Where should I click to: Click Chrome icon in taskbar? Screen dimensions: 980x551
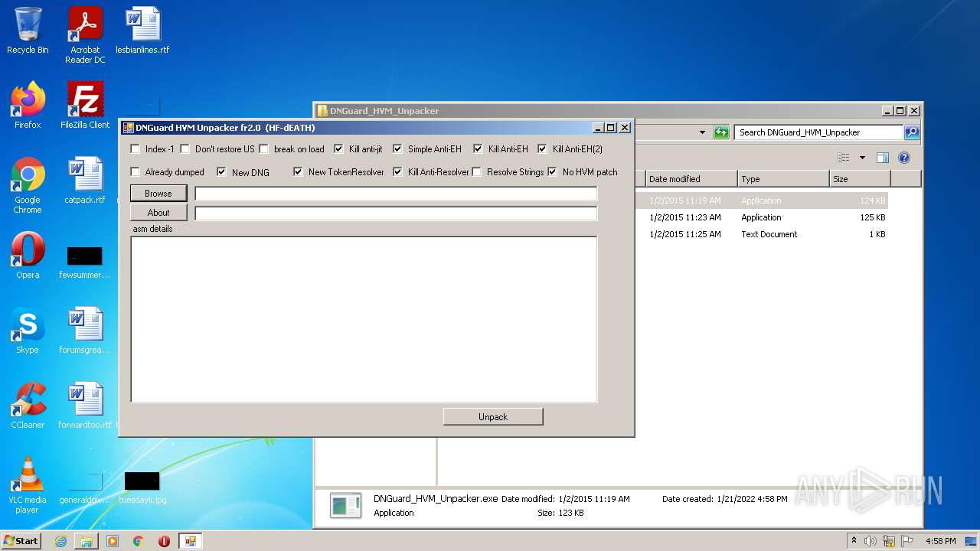[x=139, y=541]
